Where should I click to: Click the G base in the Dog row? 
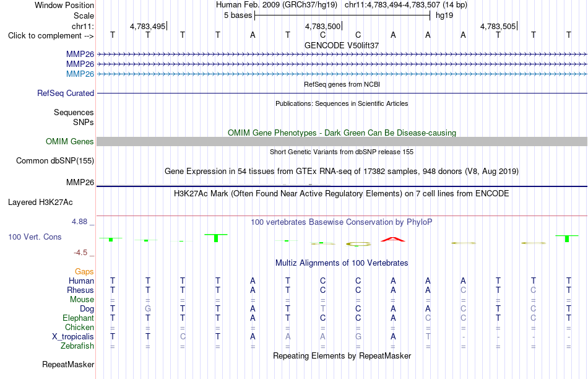148,309
